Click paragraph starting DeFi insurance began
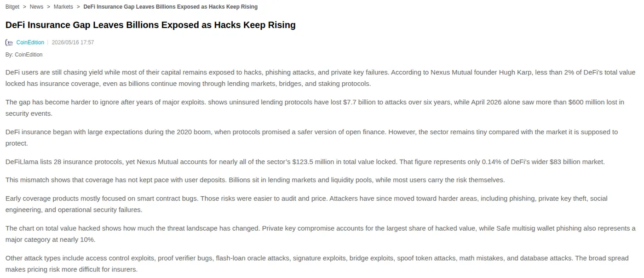This screenshot has height=278, width=644. click(x=311, y=138)
